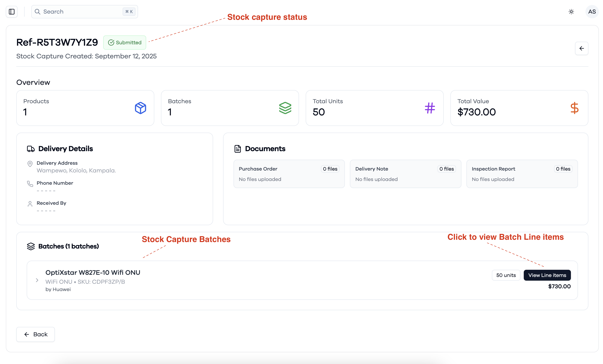Click the orange Total Value dollar icon
Screen dimensions: 603x364
point(574,108)
